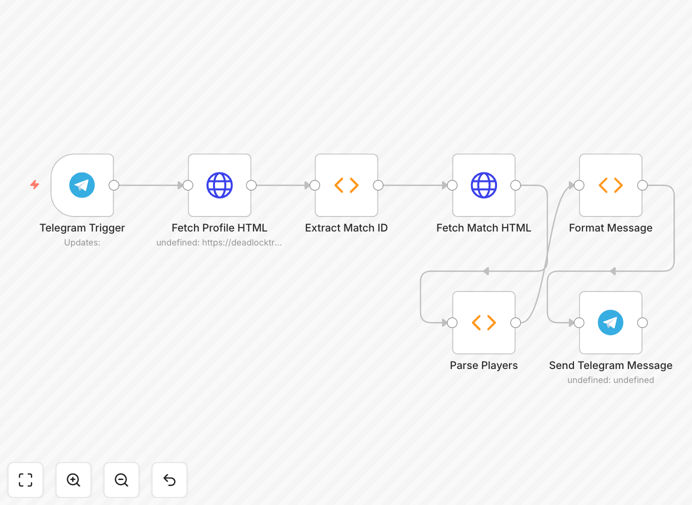Click Send Telegram Message output connector
This screenshot has width=692, height=505.
point(643,323)
